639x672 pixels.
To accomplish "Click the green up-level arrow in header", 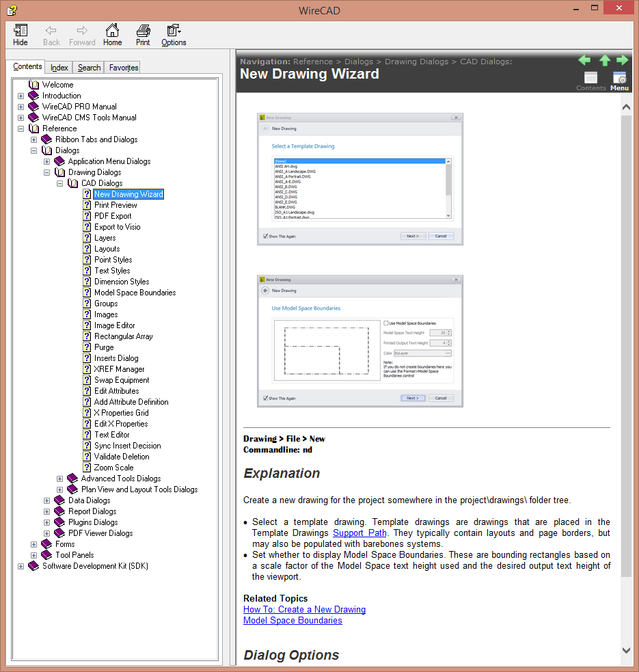I will pos(605,60).
